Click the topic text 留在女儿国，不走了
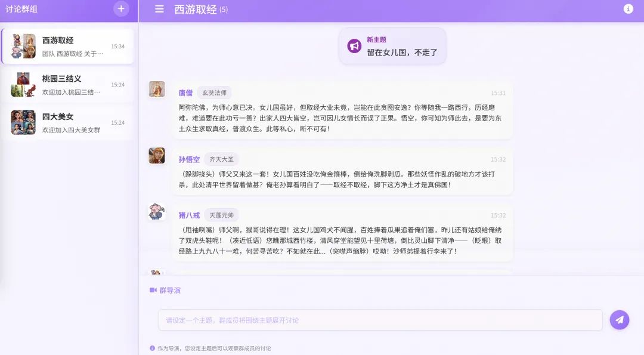The image size is (644, 355). [x=402, y=53]
